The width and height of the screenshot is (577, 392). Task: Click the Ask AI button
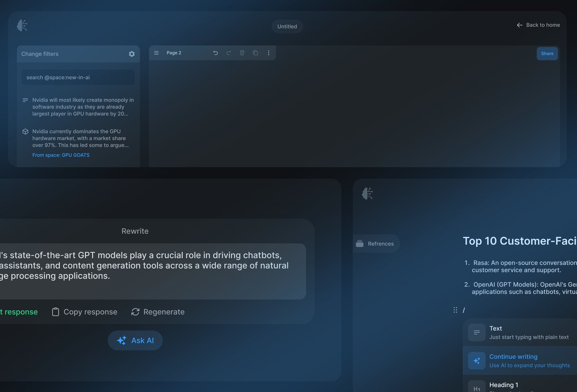pos(135,341)
